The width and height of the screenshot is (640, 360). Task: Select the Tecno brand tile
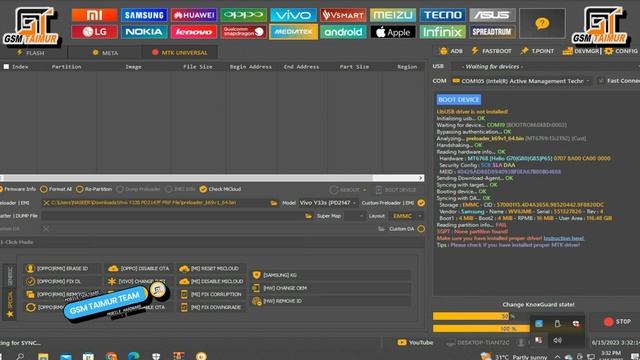[x=443, y=15]
